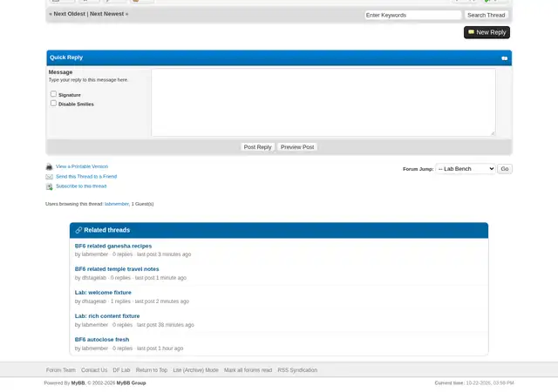Open the Forum Jump dropdown
The height and width of the screenshot is (392, 558).
click(465, 169)
